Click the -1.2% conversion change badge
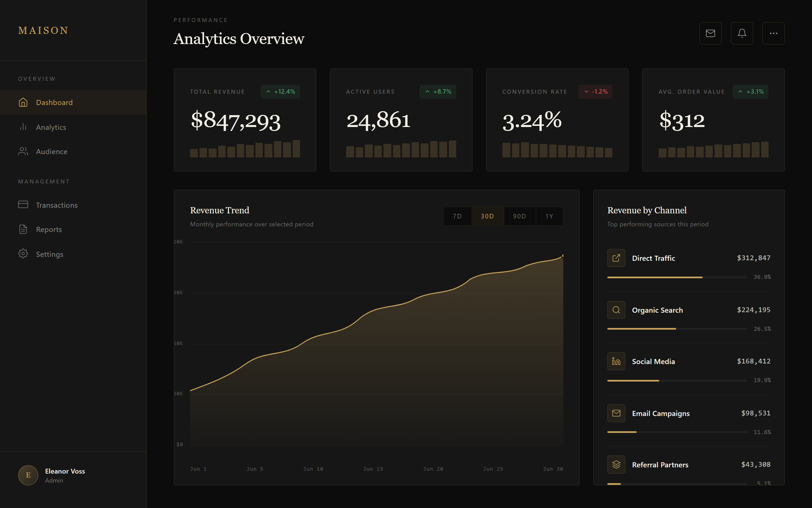The height and width of the screenshot is (508, 812). [595, 91]
